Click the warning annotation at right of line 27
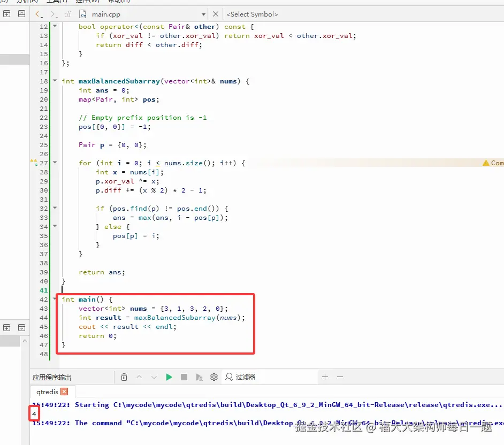The image size is (504, 445). tap(493, 163)
